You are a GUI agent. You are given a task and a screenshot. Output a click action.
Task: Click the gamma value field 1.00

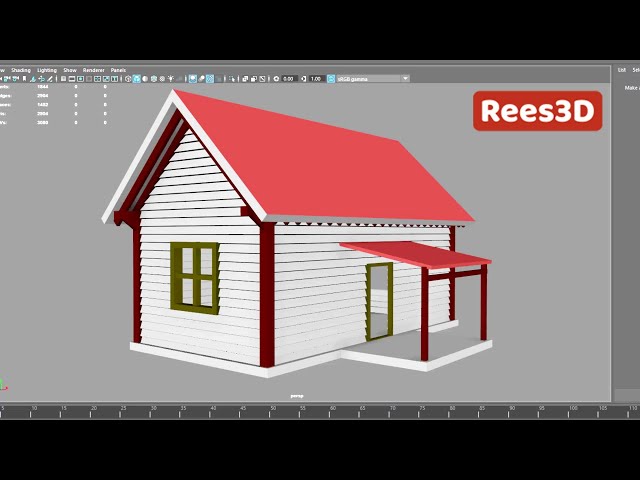pyautogui.click(x=316, y=78)
